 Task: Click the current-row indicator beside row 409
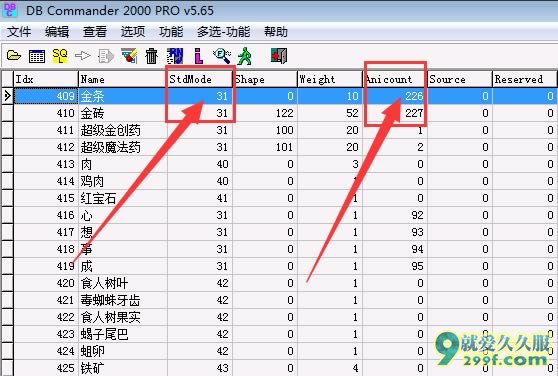click(7, 96)
